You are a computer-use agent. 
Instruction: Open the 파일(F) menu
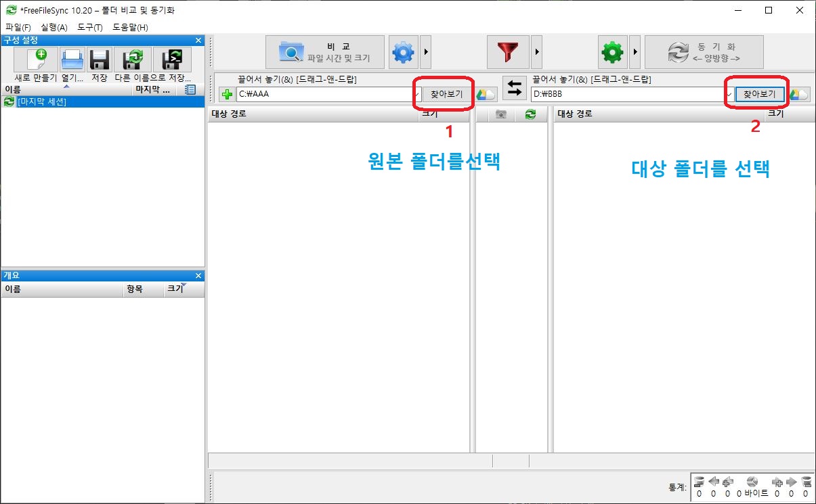click(18, 28)
